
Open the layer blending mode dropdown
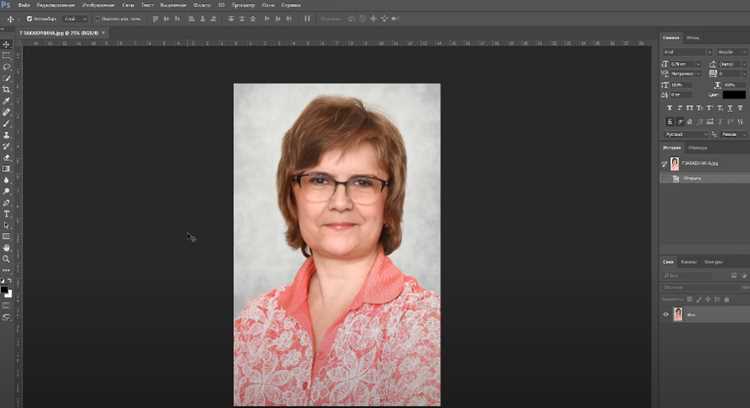coord(701,287)
